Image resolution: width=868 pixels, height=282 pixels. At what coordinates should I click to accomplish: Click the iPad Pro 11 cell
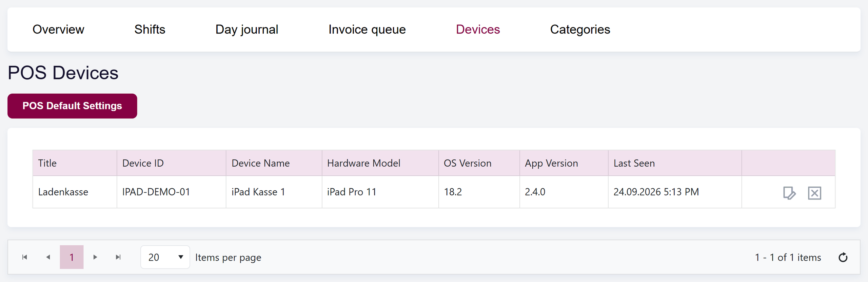380,192
